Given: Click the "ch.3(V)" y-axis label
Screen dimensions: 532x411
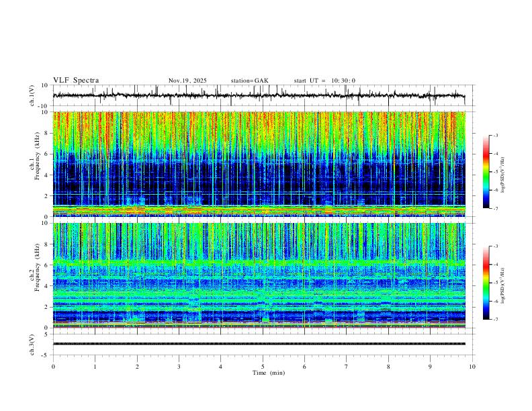Looking at the screenshot, I should [x=32, y=345].
